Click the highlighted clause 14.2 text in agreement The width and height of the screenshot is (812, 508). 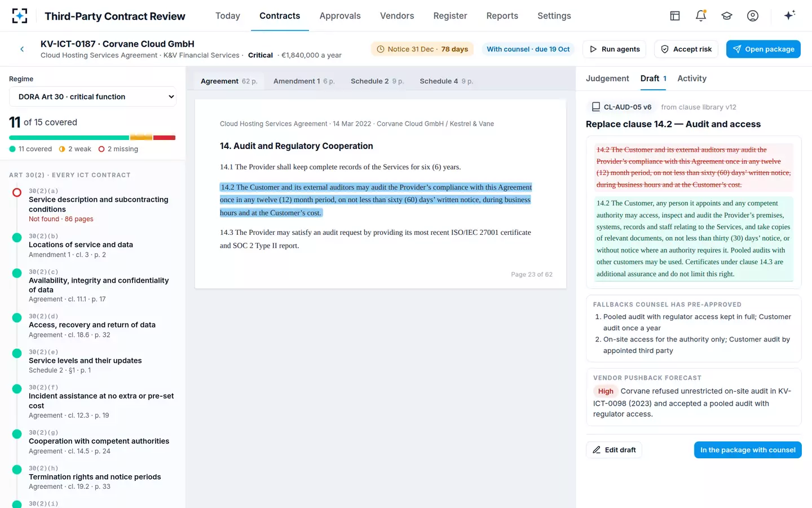pyautogui.click(x=376, y=200)
